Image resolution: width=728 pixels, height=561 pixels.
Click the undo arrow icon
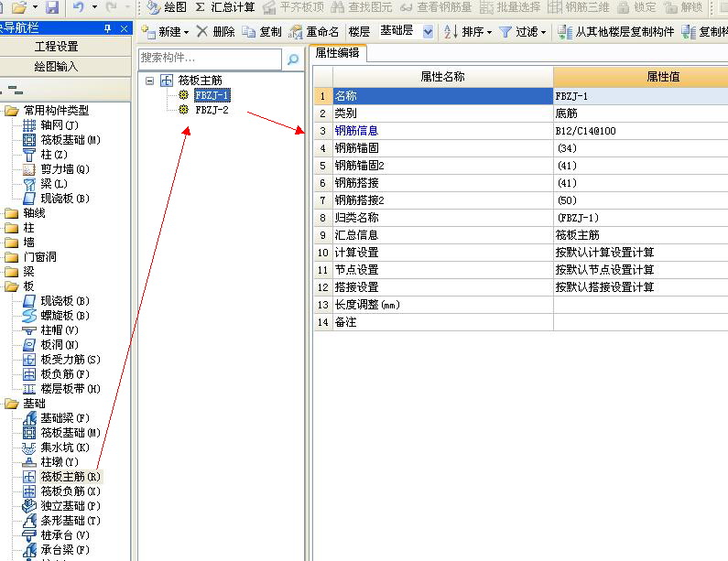pos(79,7)
